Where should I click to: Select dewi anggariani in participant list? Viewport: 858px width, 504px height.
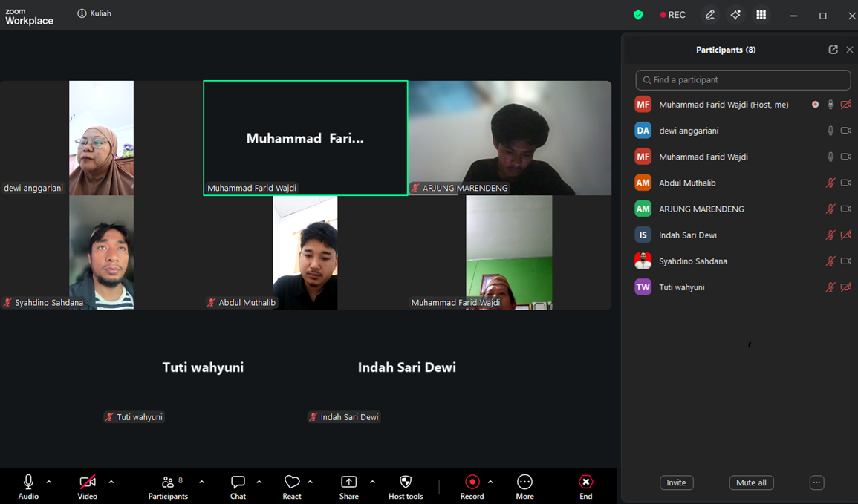(743, 131)
